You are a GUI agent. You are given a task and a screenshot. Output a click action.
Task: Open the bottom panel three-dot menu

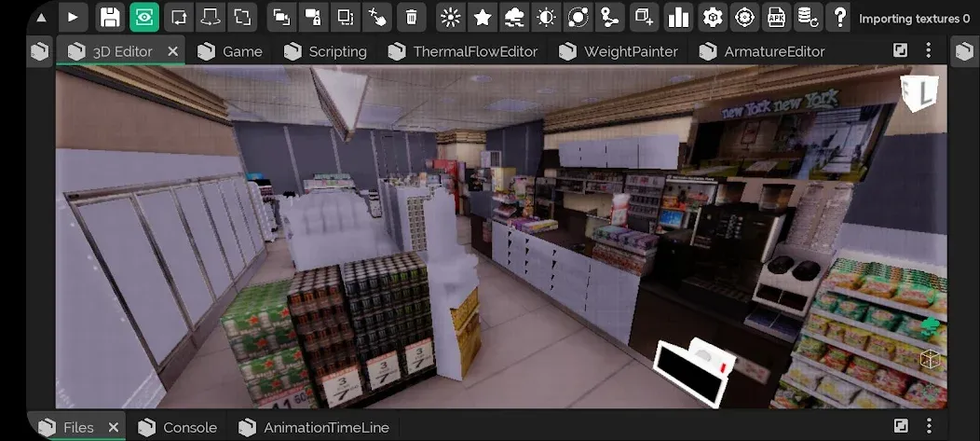[930, 427]
